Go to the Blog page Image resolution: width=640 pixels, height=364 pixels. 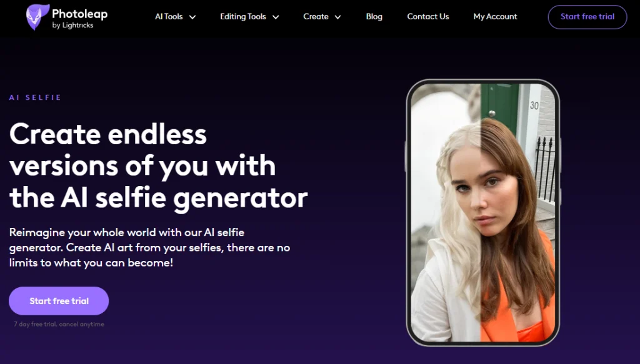(374, 17)
